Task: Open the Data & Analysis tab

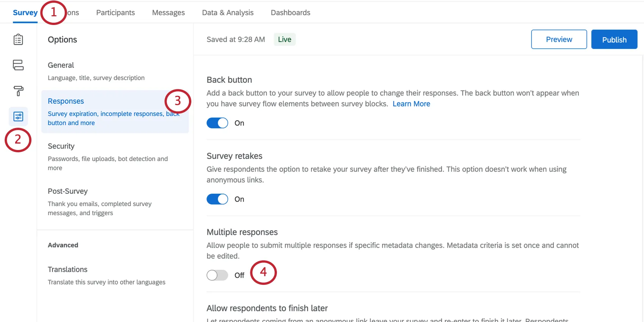Action: point(228,13)
